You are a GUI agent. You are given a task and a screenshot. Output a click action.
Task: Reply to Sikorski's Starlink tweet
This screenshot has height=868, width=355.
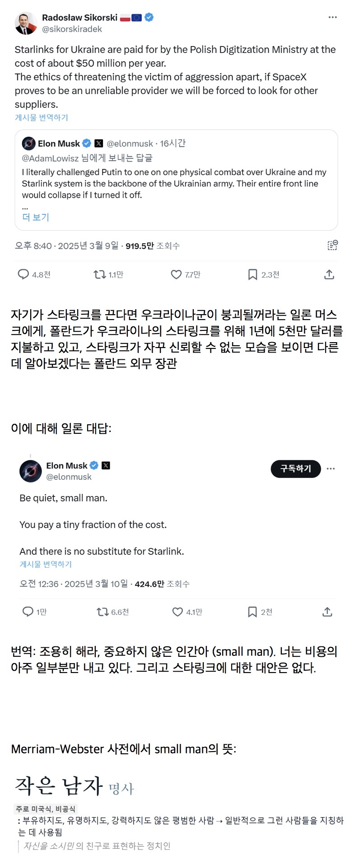(x=23, y=274)
